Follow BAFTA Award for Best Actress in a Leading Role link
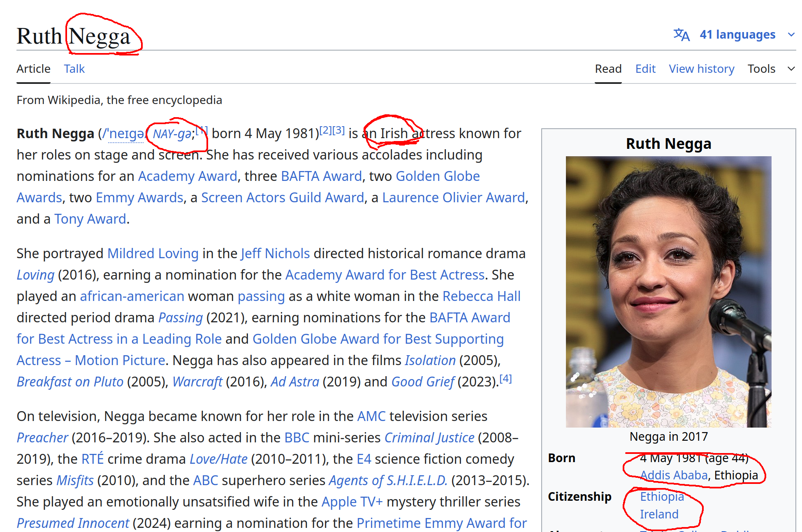 pos(119,339)
